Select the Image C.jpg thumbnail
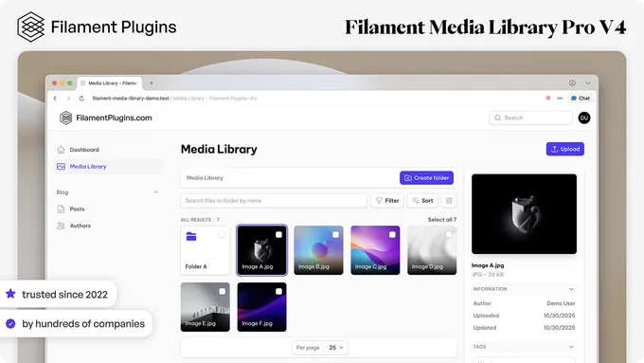The height and width of the screenshot is (363, 644). coord(375,250)
